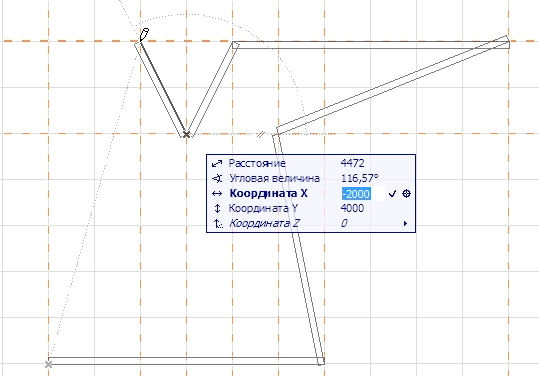Viewport: 539px width, 376px height.
Task: Click the Расстояние value 4472
Action: pos(352,163)
